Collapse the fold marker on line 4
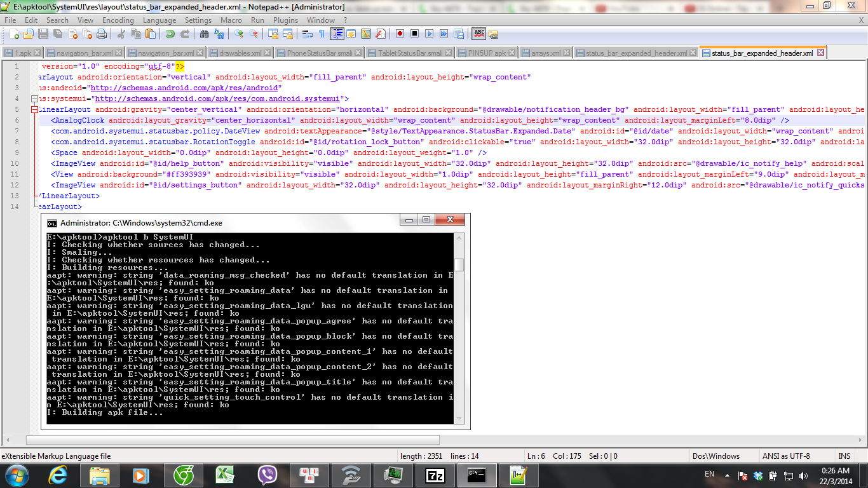This screenshot has height=488, width=868. point(35,98)
